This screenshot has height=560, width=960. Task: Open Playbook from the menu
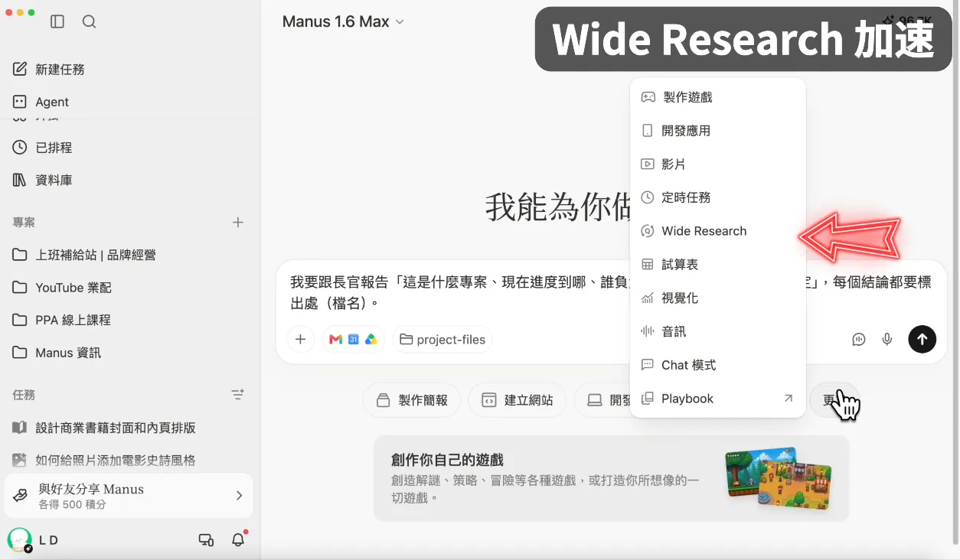(717, 399)
